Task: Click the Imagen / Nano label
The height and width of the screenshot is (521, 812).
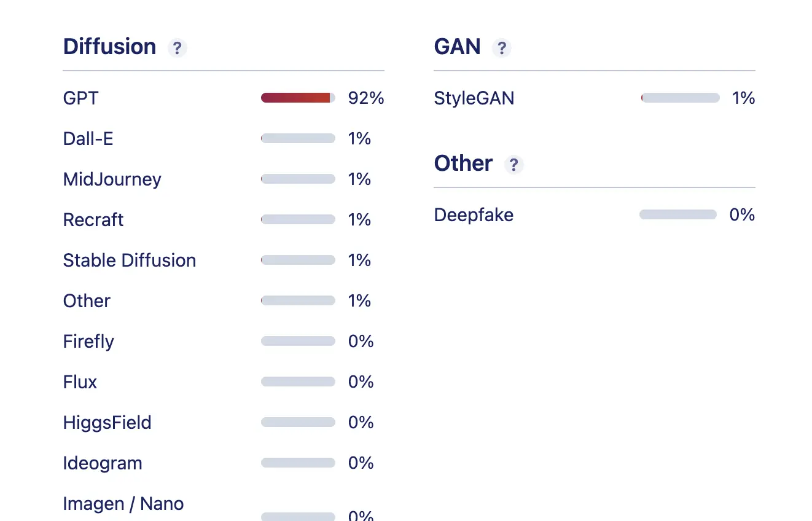Action: [x=123, y=504]
